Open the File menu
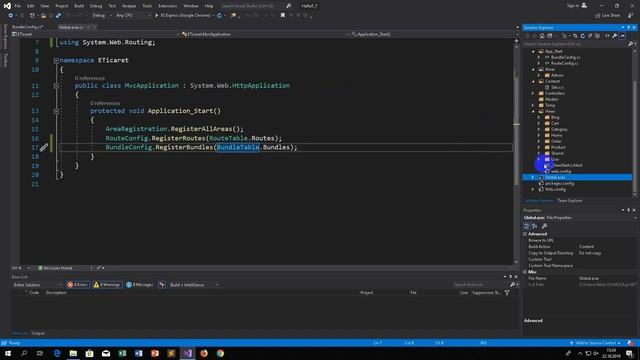The width and height of the screenshot is (640, 360). (x=17, y=6)
